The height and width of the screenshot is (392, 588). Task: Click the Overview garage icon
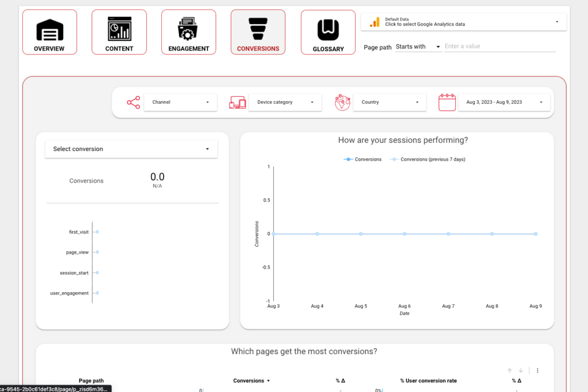coord(49,30)
